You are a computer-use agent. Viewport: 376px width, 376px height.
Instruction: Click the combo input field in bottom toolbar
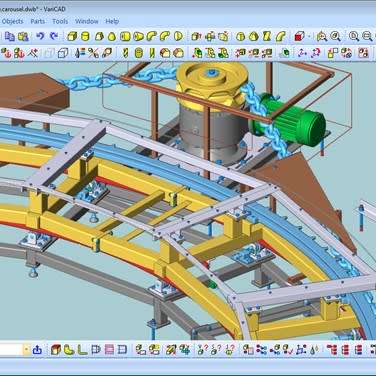tap(11, 350)
